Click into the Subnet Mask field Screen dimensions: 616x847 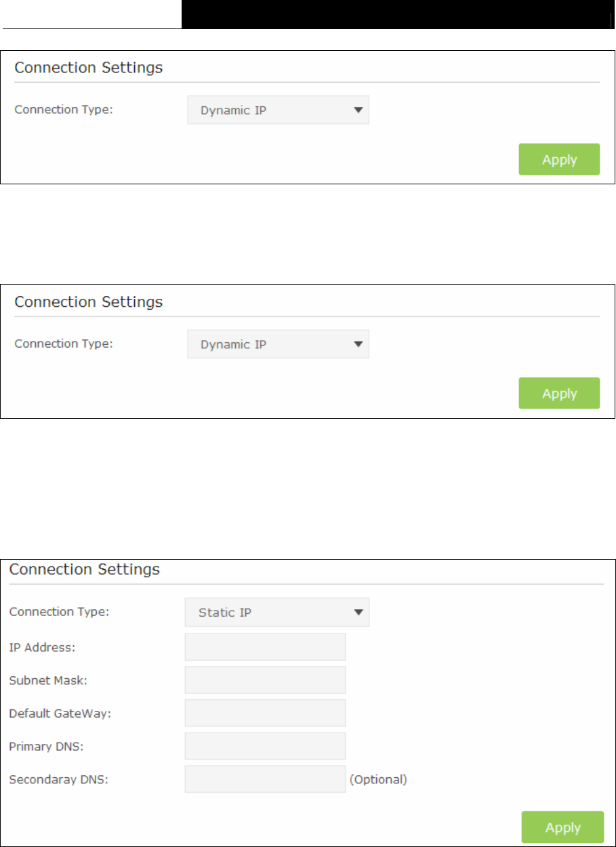tap(265, 680)
